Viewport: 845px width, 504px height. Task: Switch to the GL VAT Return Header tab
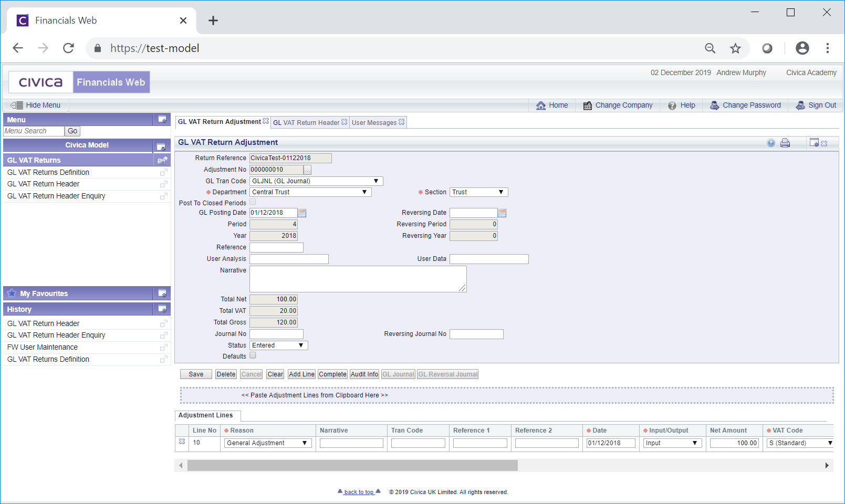[306, 123]
